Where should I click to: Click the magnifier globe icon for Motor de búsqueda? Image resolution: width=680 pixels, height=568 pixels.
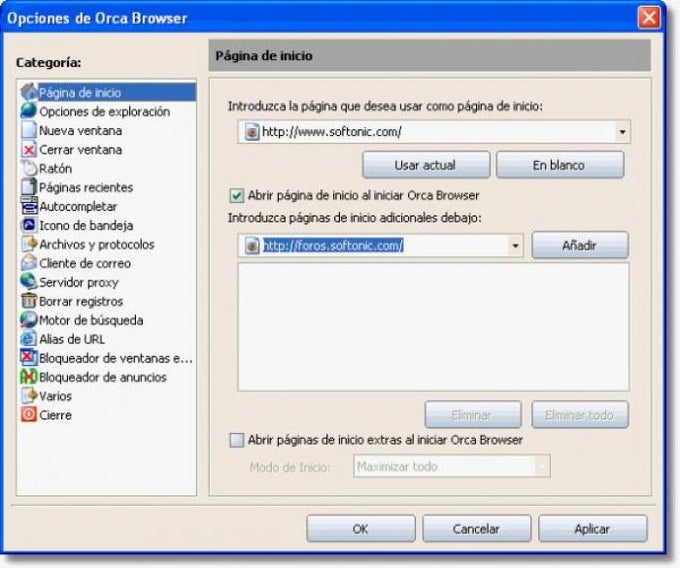[x=29, y=320]
